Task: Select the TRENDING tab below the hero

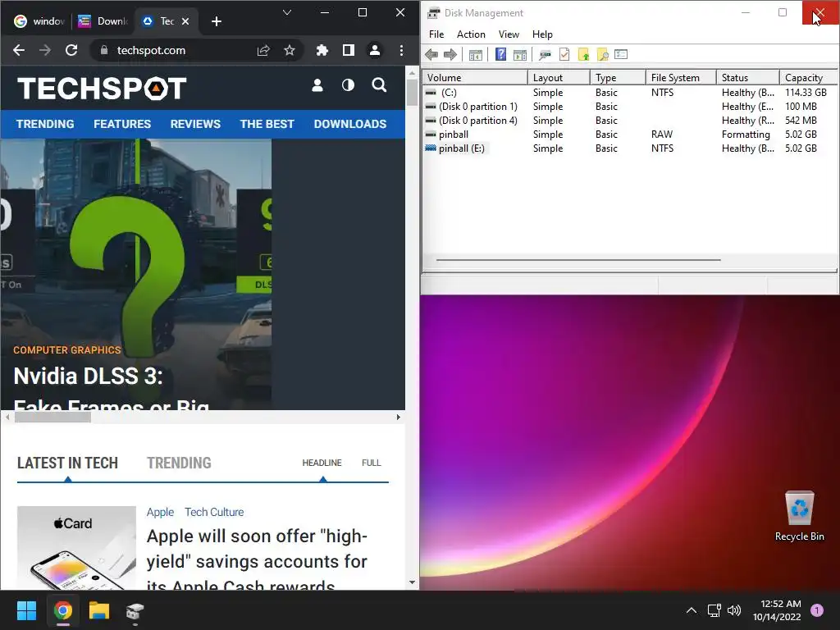Action: [x=179, y=463]
